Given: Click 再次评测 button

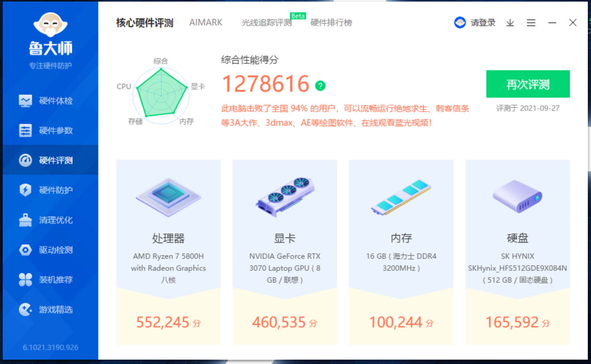Looking at the screenshot, I should point(528,84).
